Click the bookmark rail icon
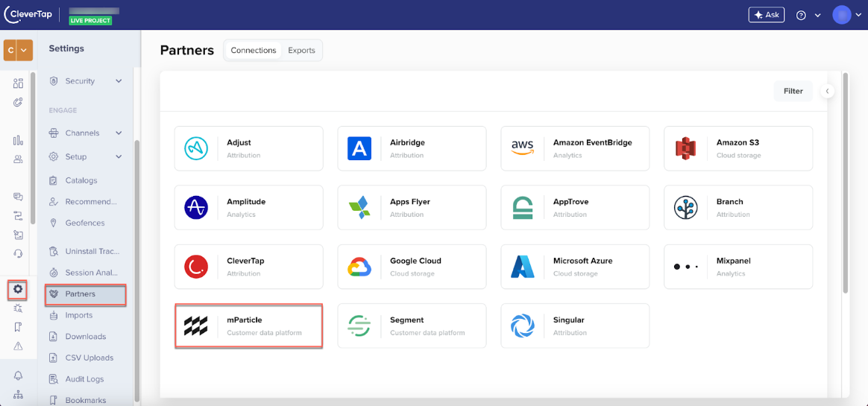The width and height of the screenshot is (868, 406). (x=18, y=327)
